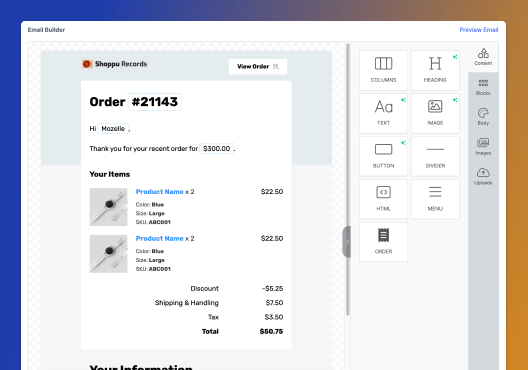The width and height of the screenshot is (528, 370).
Task: Open the Blocks sidebar tab
Action: click(483, 87)
